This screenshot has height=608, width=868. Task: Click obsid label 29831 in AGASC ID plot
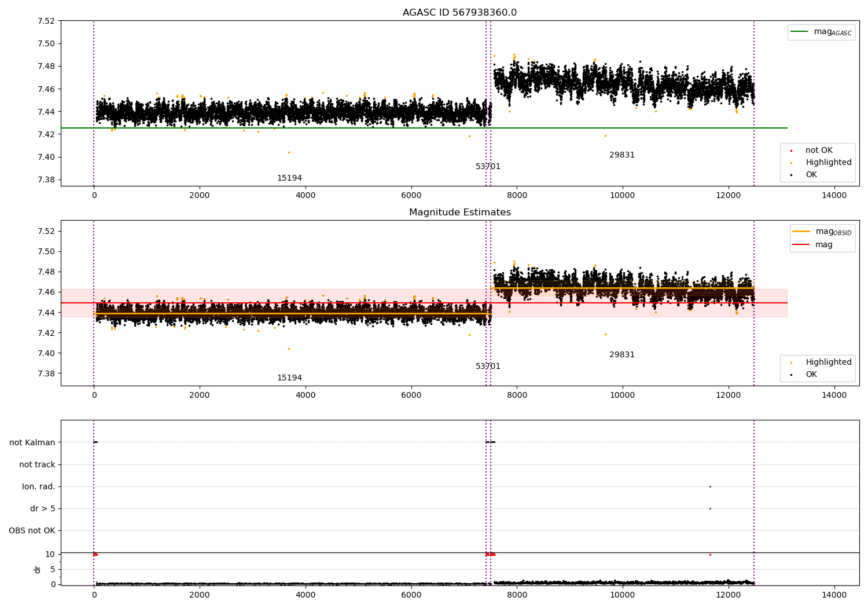(x=622, y=155)
